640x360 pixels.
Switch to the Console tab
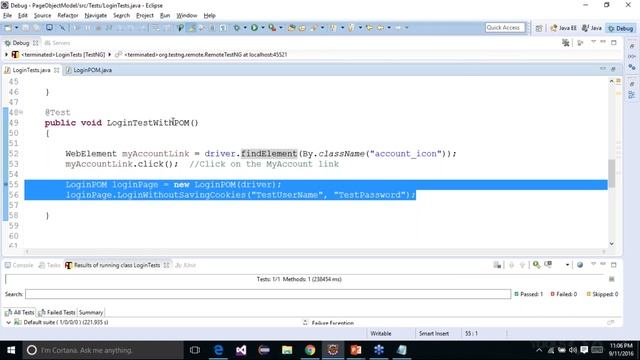pos(19,265)
